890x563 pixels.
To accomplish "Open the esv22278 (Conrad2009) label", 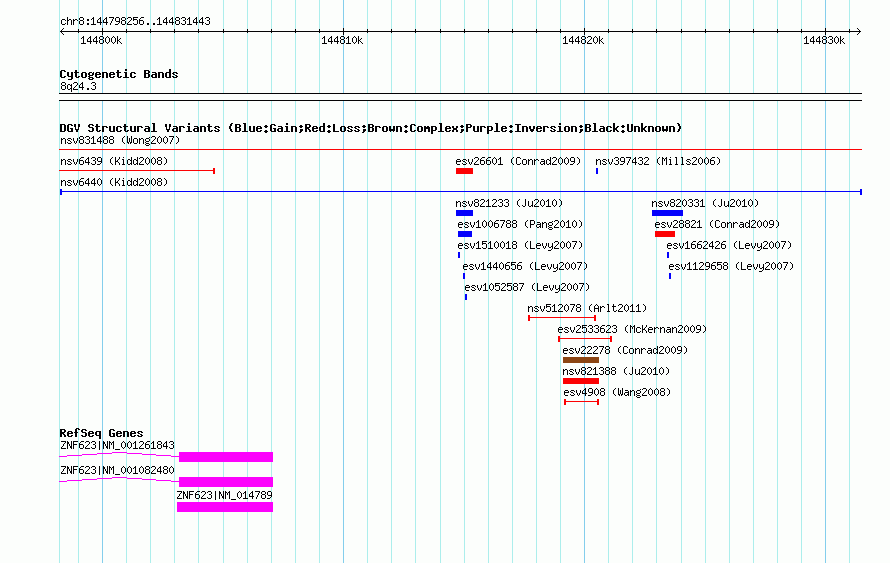I will click(x=625, y=350).
